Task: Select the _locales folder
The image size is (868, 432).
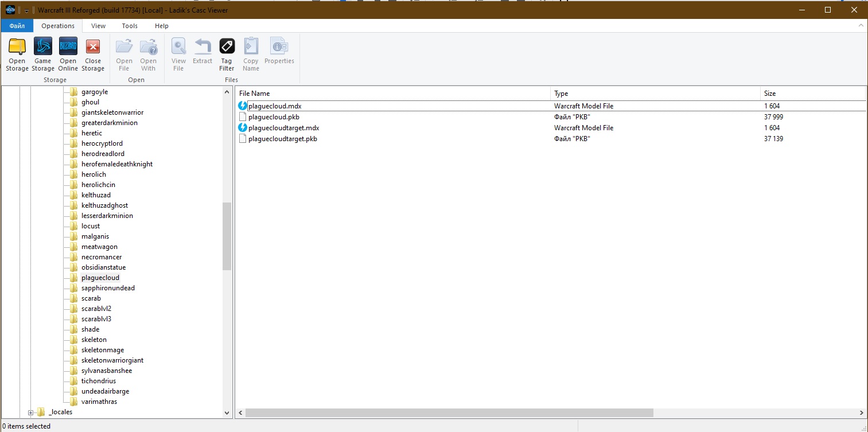Action: coord(61,412)
